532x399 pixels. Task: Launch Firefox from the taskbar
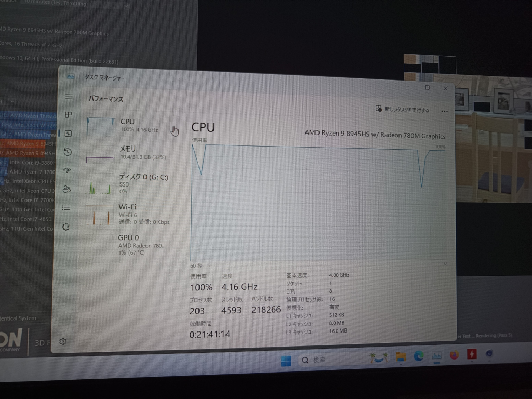click(x=454, y=355)
